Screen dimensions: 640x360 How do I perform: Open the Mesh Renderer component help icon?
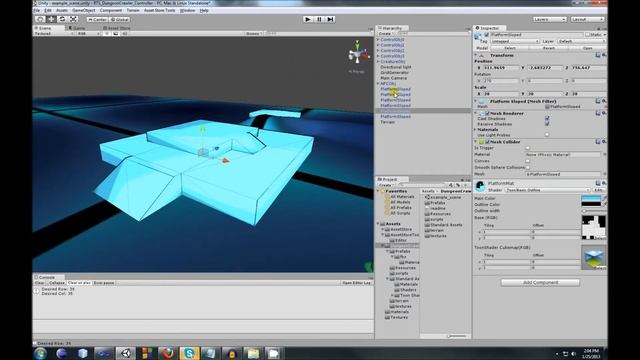[598, 113]
